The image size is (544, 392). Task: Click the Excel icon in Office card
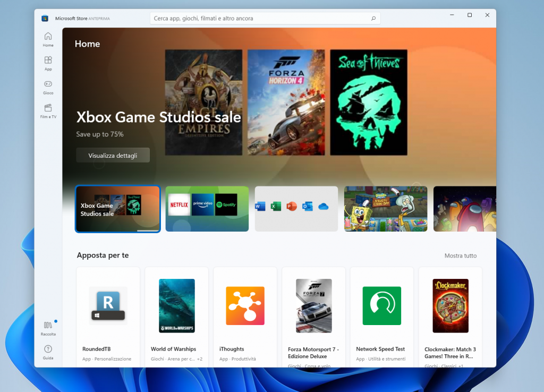tap(276, 207)
